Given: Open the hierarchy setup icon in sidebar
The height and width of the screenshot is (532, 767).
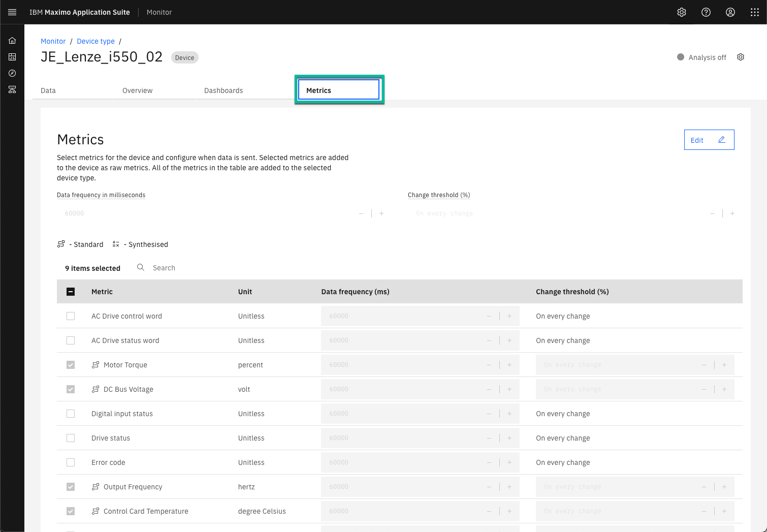Looking at the screenshot, I should coord(12,89).
